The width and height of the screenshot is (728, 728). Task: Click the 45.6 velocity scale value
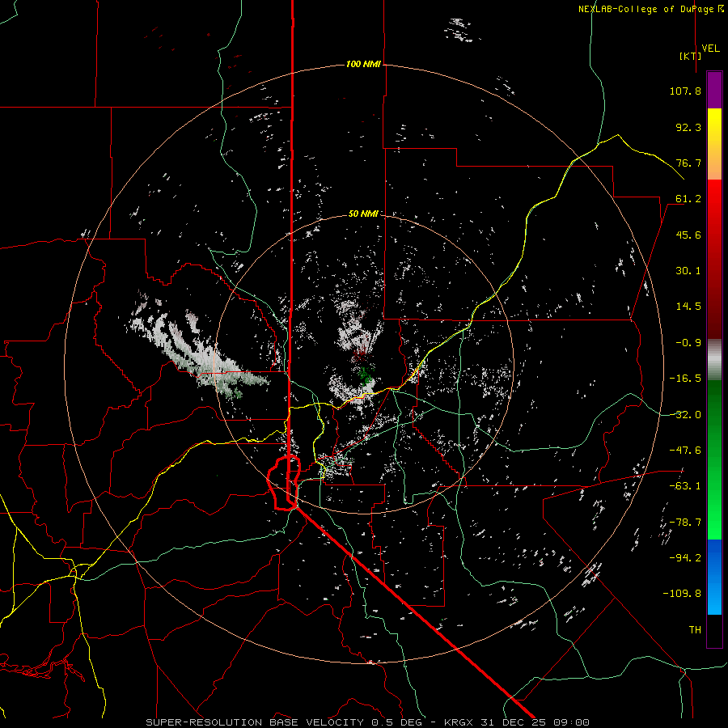[688, 235]
